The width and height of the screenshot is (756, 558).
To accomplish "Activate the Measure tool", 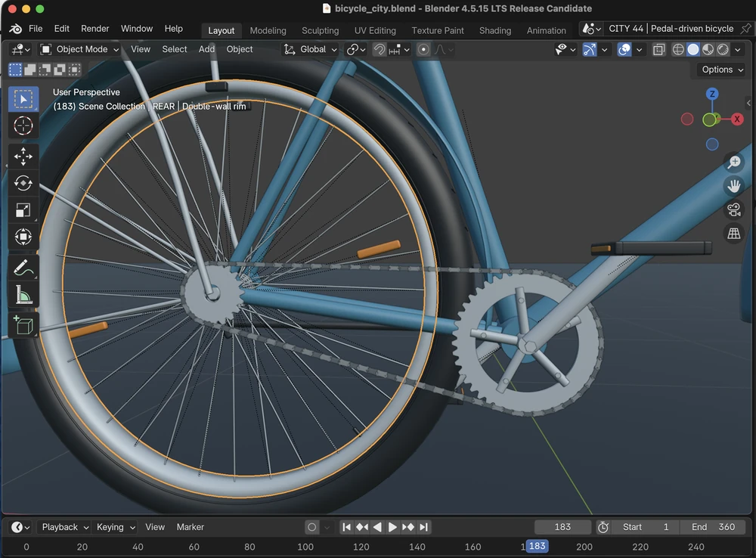I will click(23, 295).
